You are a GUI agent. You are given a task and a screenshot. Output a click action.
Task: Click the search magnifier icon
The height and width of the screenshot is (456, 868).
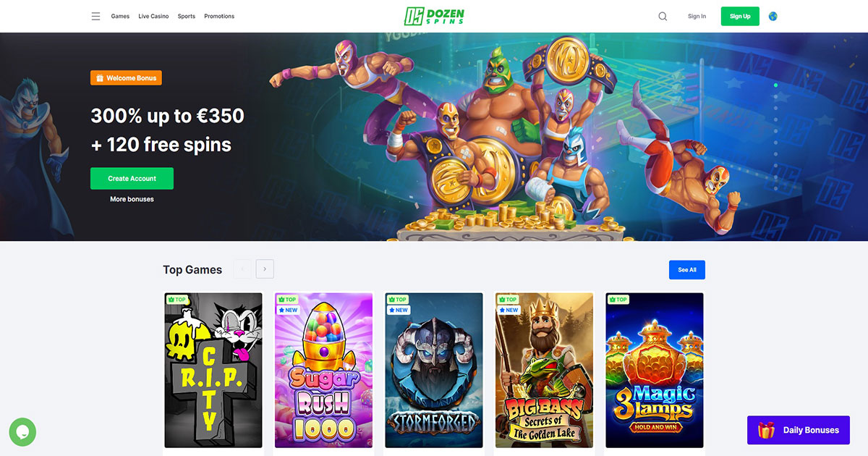tap(663, 16)
